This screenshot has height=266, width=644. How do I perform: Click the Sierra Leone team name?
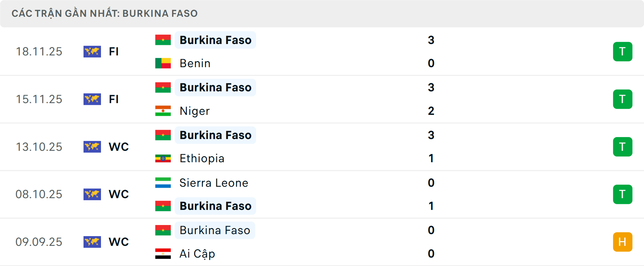[x=214, y=183]
